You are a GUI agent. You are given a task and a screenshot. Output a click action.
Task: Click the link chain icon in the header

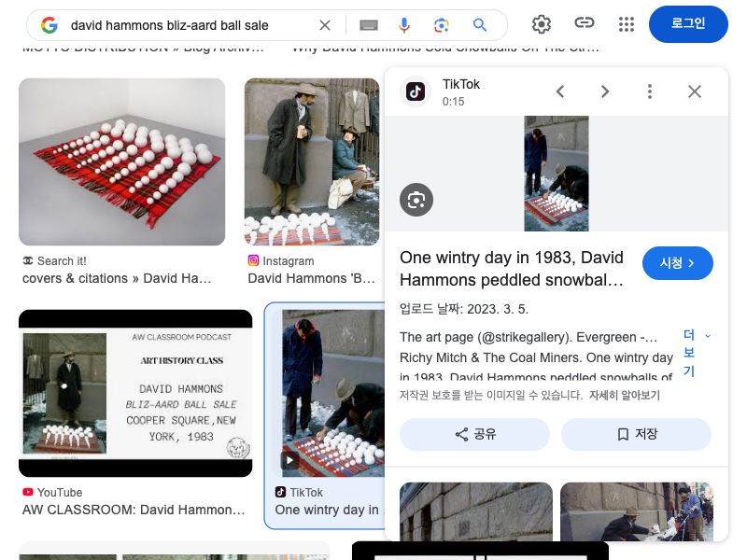point(585,22)
